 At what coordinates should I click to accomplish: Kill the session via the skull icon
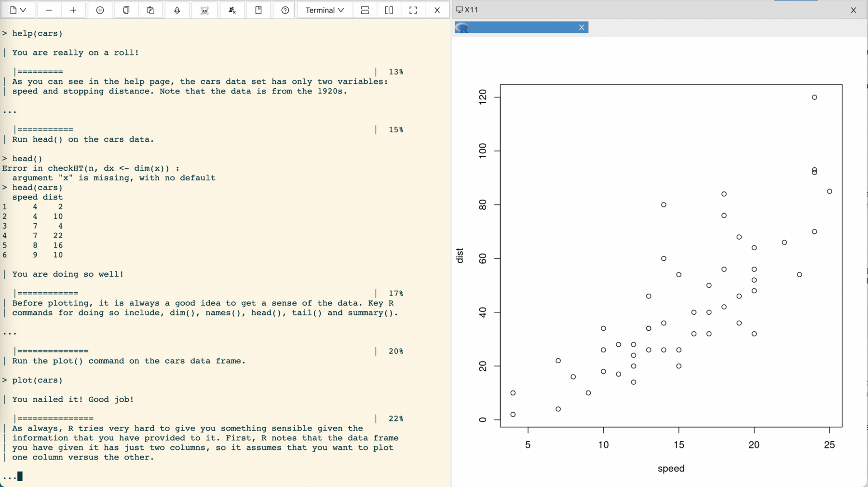tap(204, 10)
